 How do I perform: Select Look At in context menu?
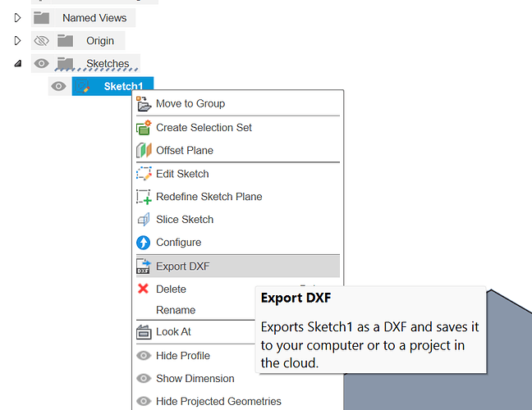[x=173, y=332]
